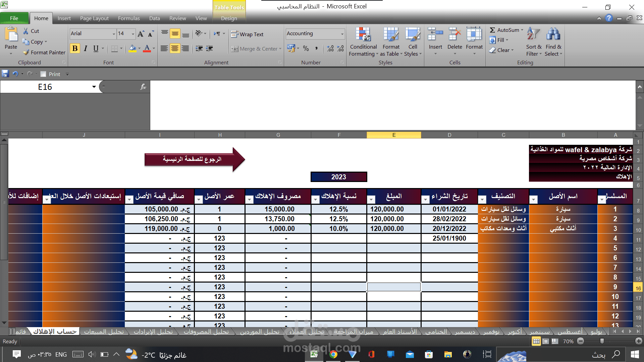Click the AutoSum sigma icon
Image resolution: width=644 pixels, height=362 pixels.
[x=492, y=30]
